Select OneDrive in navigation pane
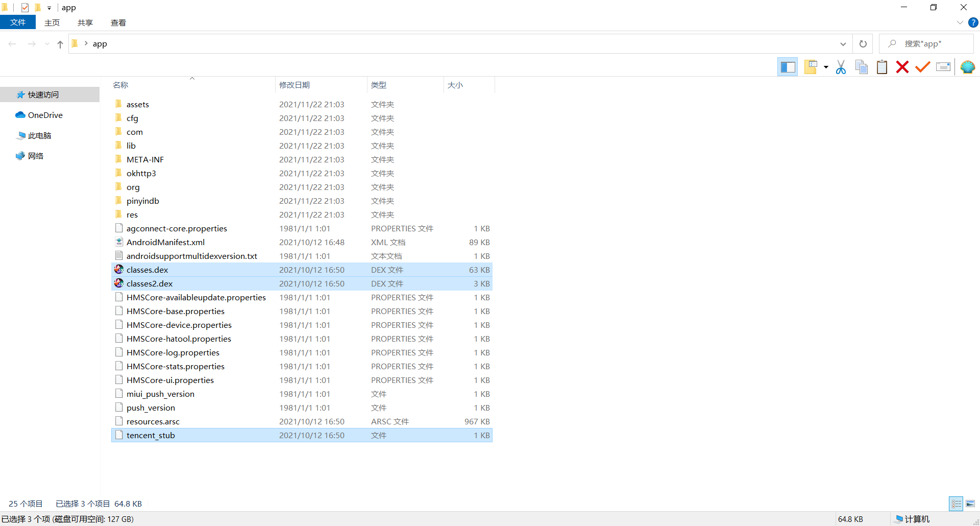980x526 pixels. point(45,115)
